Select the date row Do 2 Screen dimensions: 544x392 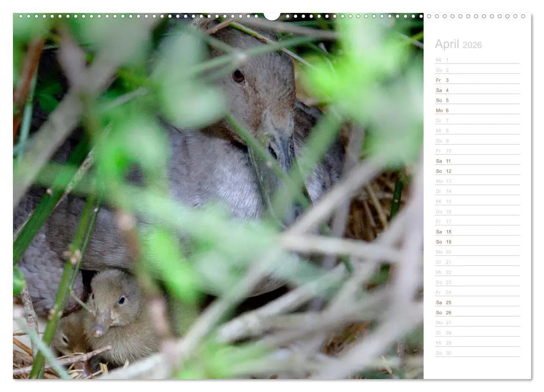477,70
